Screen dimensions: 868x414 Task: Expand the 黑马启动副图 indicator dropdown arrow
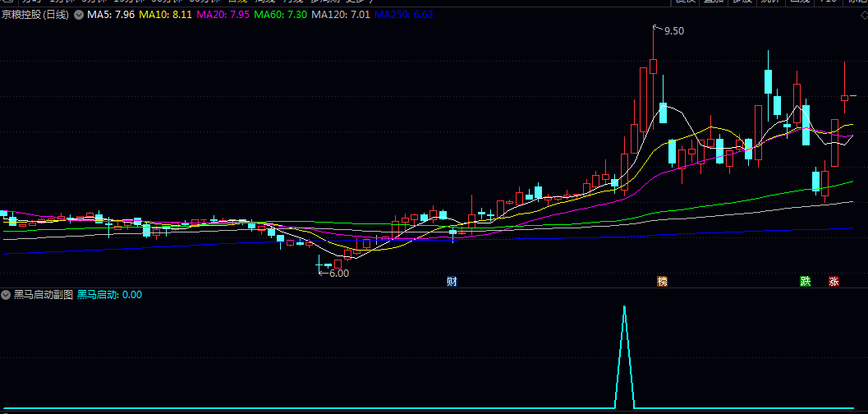click(x=7, y=295)
